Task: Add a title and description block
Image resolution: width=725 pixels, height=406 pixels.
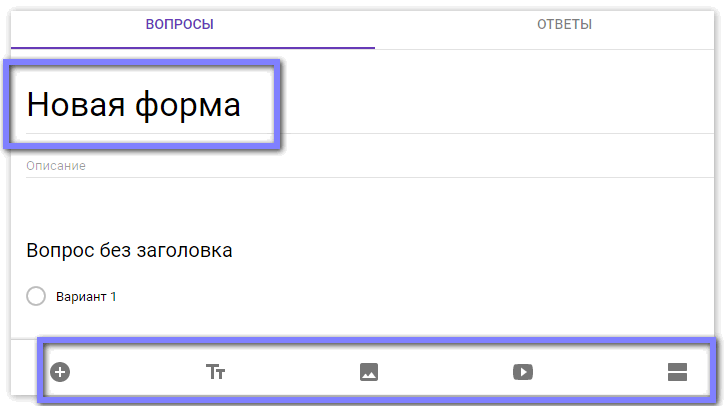Action: [215, 372]
